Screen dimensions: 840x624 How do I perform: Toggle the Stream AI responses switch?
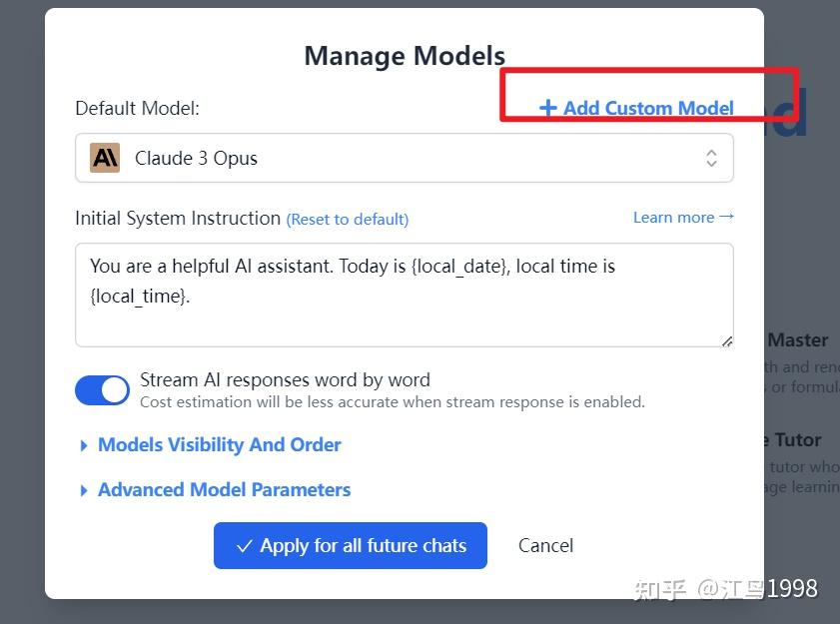tap(102, 390)
